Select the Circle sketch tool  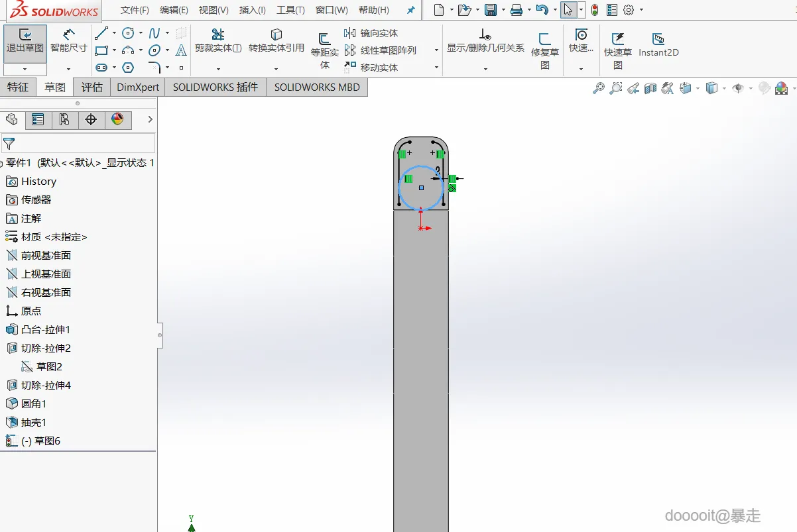[129, 33]
